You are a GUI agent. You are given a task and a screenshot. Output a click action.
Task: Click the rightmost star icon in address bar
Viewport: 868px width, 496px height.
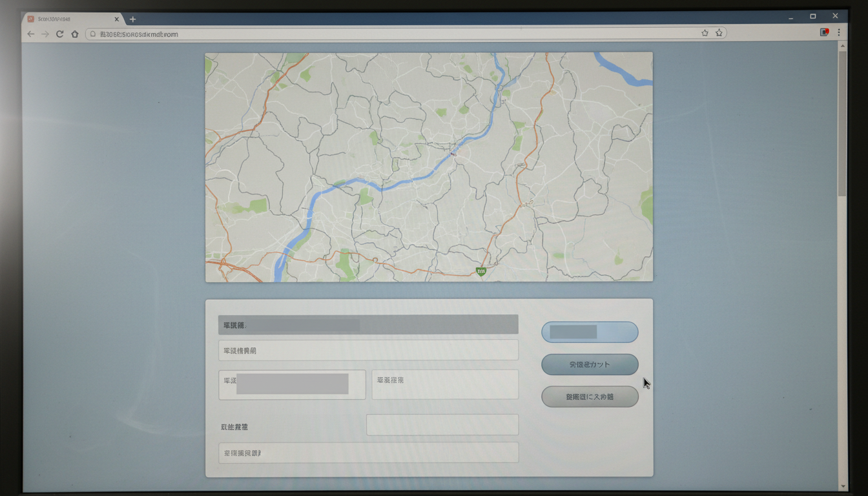pos(719,33)
